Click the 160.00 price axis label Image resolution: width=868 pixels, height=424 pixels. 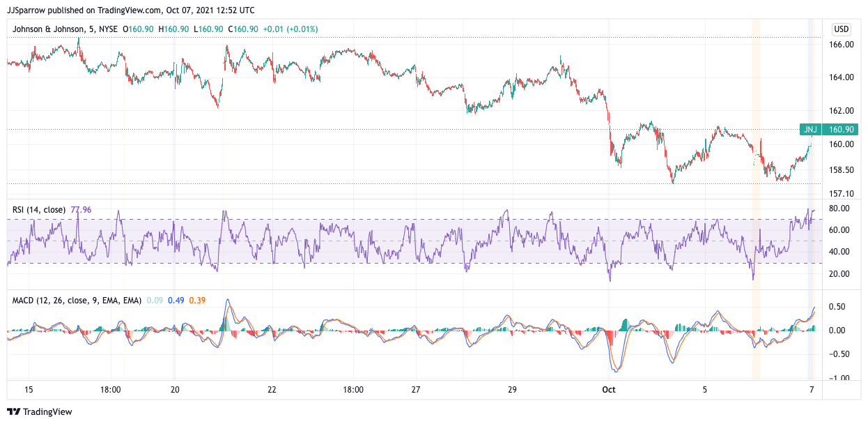tap(841, 144)
